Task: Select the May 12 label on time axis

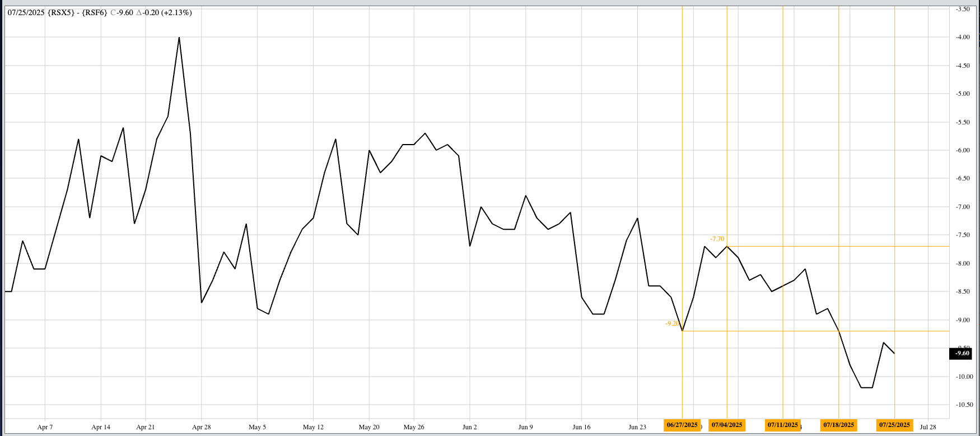Action: pyautogui.click(x=313, y=427)
